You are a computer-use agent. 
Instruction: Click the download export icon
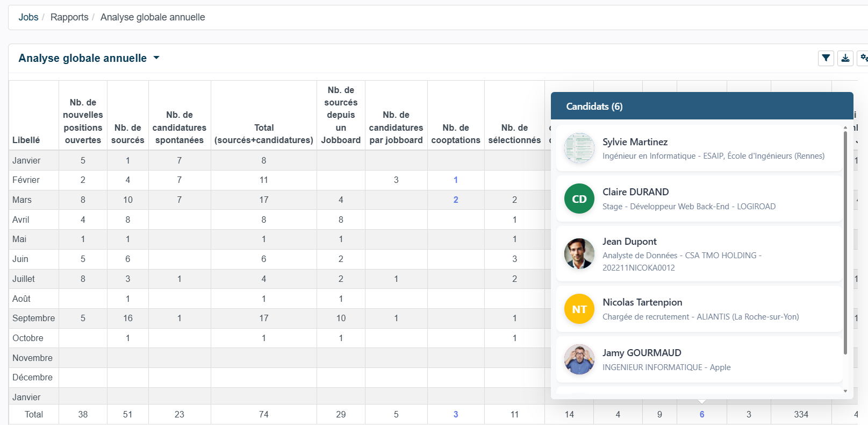click(845, 58)
